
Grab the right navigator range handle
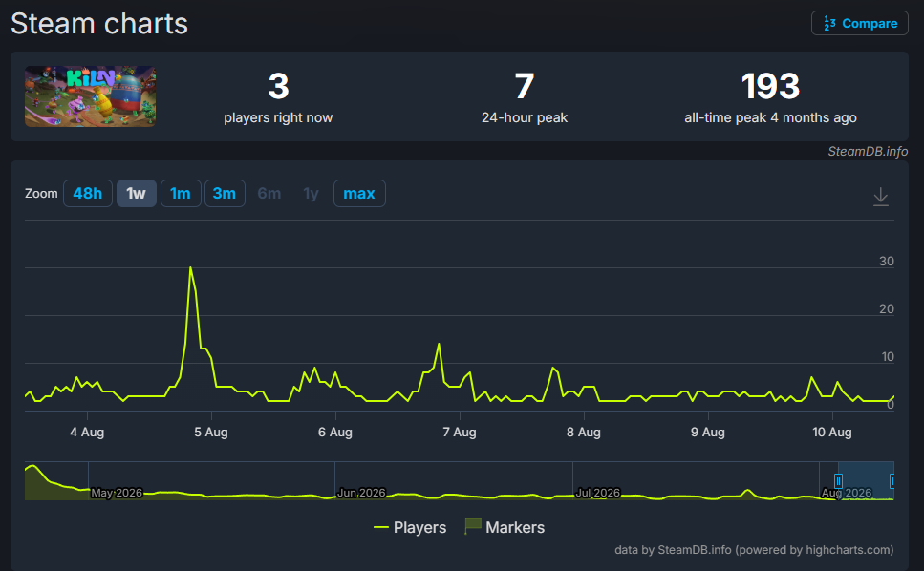click(892, 481)
